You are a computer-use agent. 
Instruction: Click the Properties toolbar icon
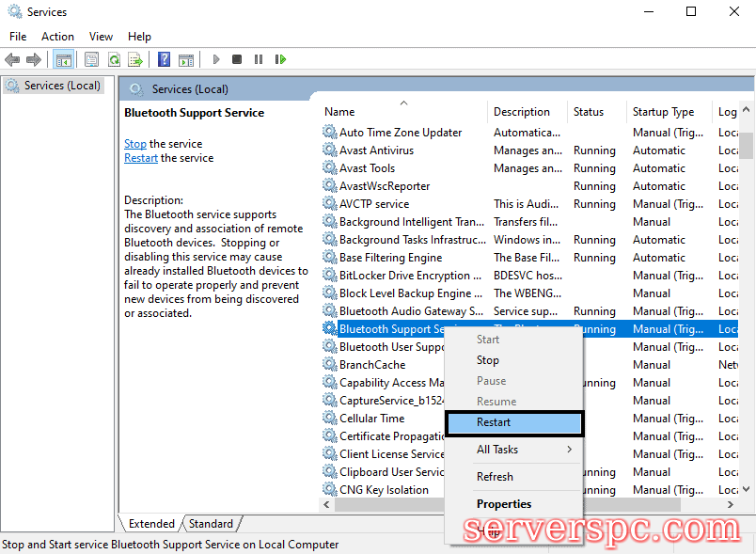91,59
